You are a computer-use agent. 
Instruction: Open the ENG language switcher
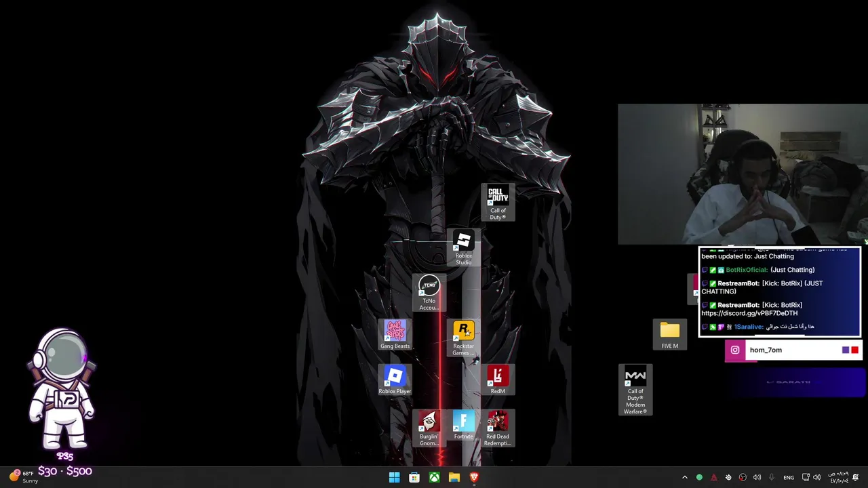789,477
